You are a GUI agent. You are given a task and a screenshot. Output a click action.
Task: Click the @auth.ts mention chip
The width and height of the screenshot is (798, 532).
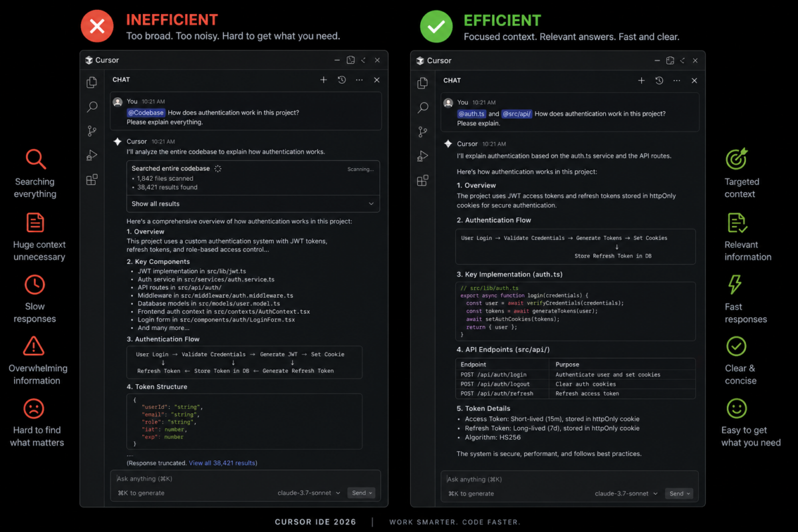(471, 114)
